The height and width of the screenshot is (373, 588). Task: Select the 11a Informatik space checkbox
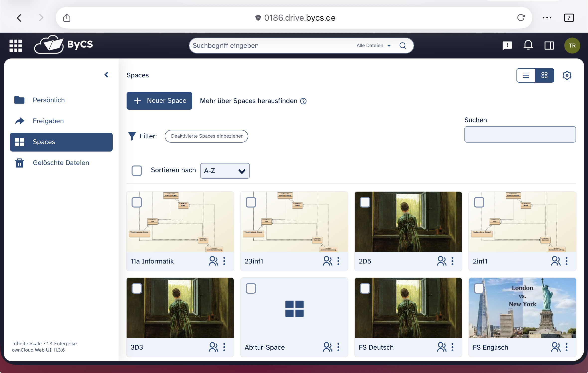(137, 202)
